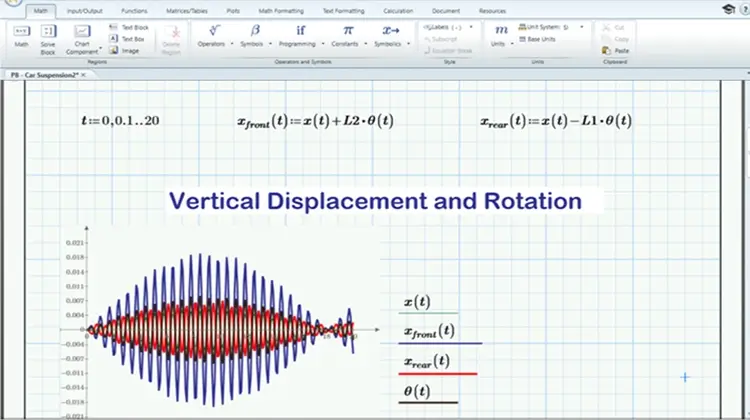Open the Text Formatting ribbon tab
Screen dimensions: 750x420
click(x=343, y=11)
